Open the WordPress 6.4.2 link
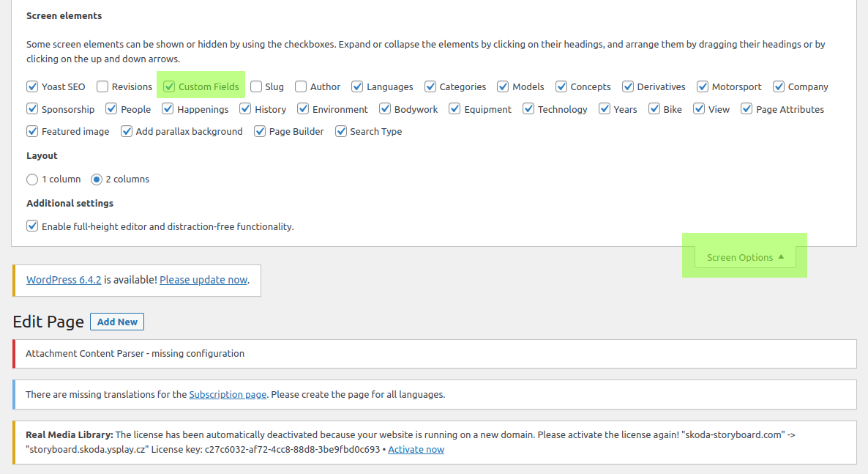This screenshot has width=868, height=474. 64,280
